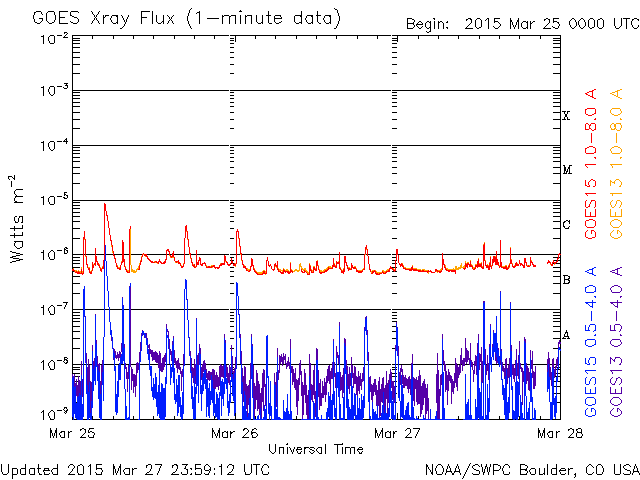Click the M flare class marker

coord(566,170)
